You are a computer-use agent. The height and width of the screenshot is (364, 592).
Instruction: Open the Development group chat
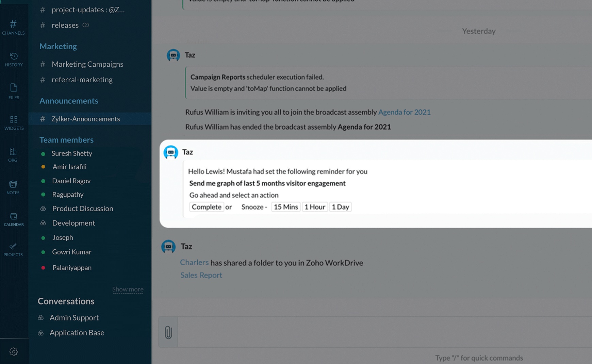coord(73,223)
